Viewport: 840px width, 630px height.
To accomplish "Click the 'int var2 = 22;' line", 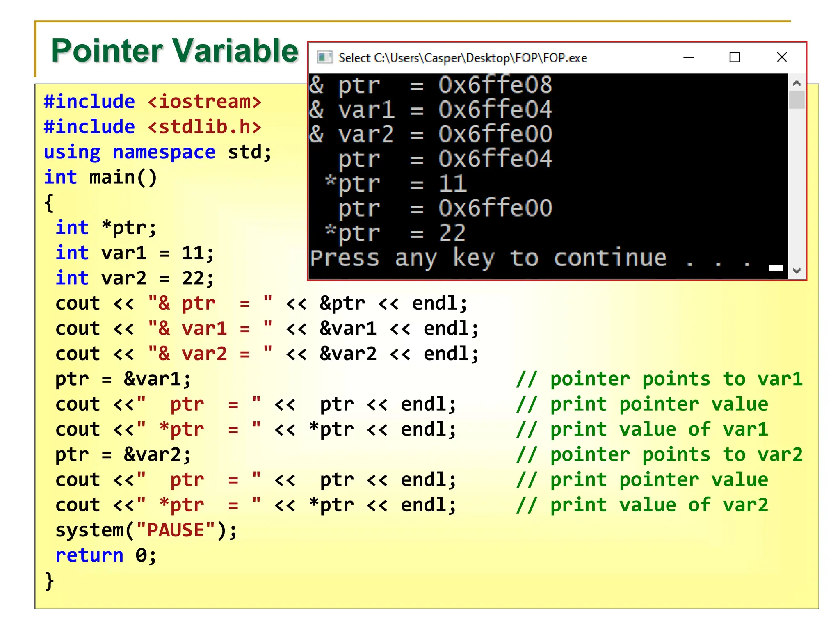I will [135, 278].
